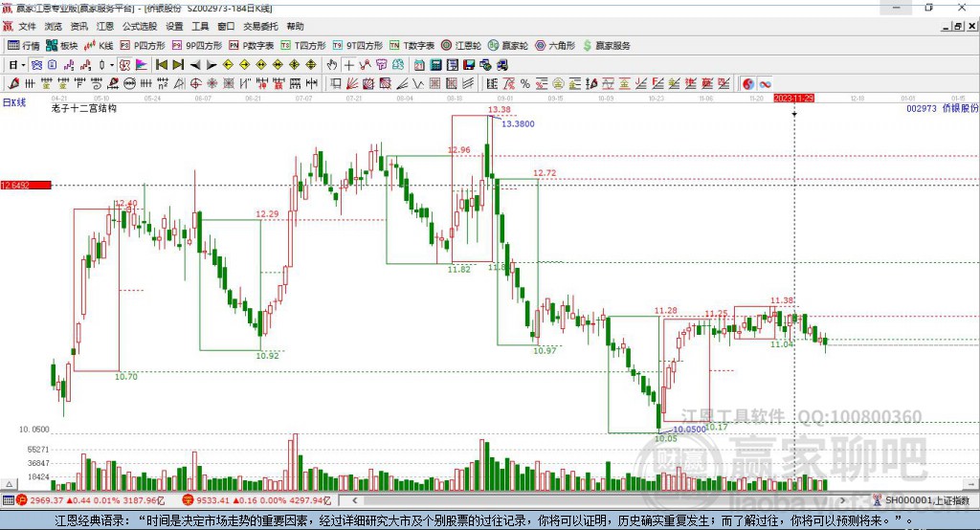980x530 pixels.
Task: Select the red target circle tool
Action: (x=195, y=84)
